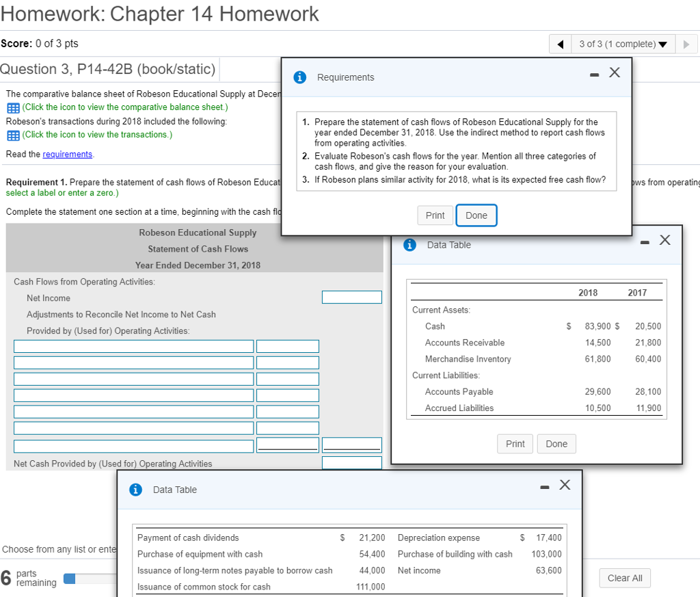Click the 2018 column header
The image size is (700, 597).
pos(588,293)
